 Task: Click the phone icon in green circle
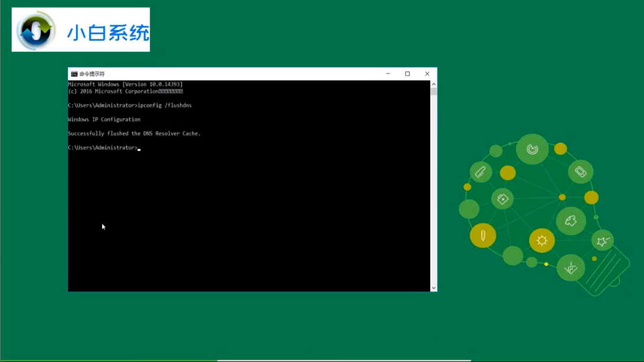(581, 172)
